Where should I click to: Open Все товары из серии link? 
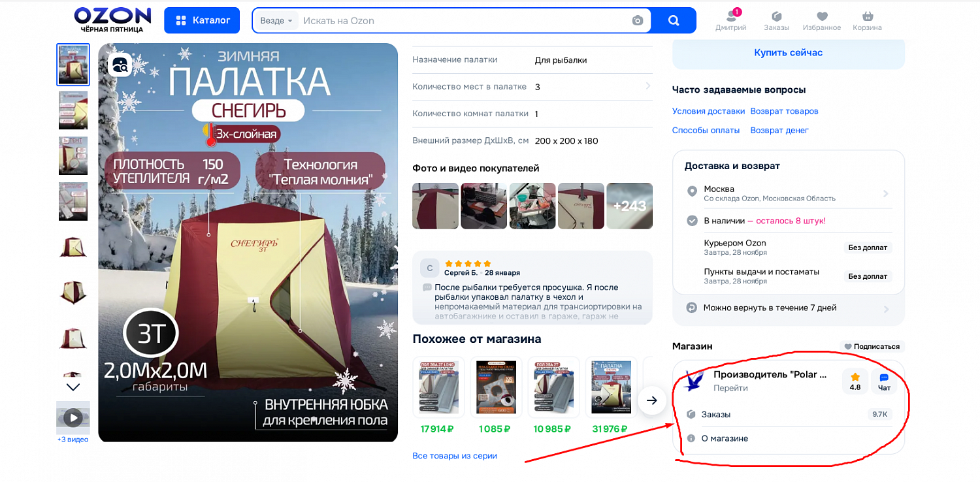(455, 456)
